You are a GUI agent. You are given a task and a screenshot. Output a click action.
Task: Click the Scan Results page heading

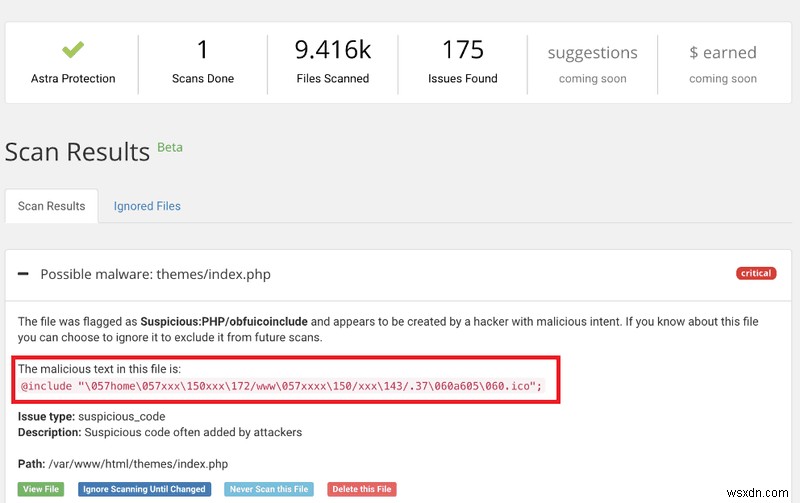click(77, 152)
